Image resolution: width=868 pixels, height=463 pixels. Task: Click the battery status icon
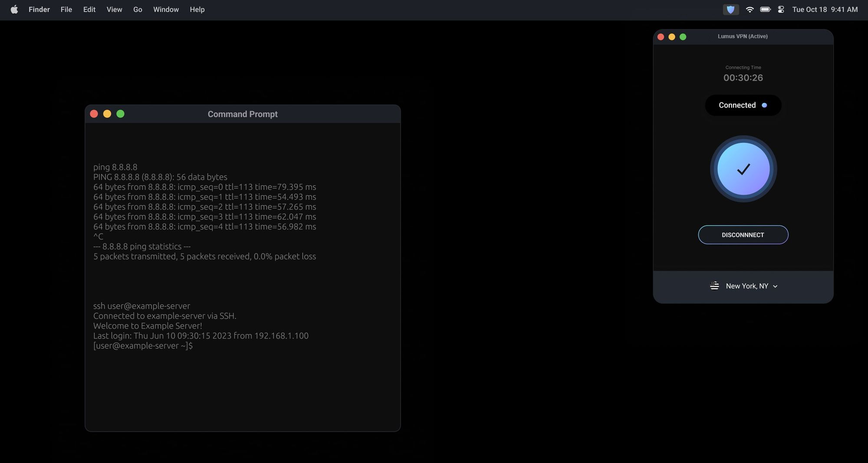[765, 10]
